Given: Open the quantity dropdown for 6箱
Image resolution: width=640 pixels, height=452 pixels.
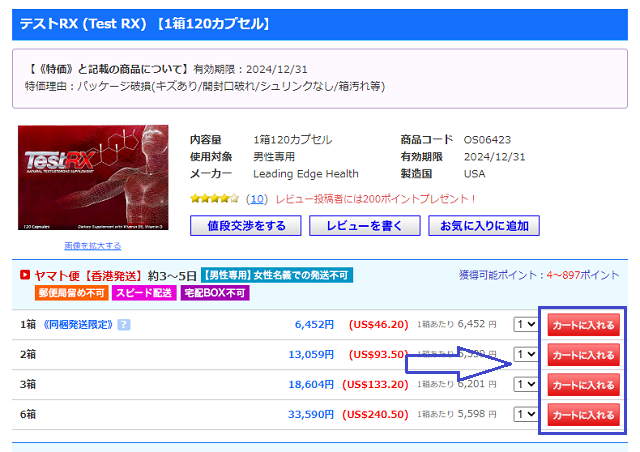Looking at the screenshot, I should (525, 414).
